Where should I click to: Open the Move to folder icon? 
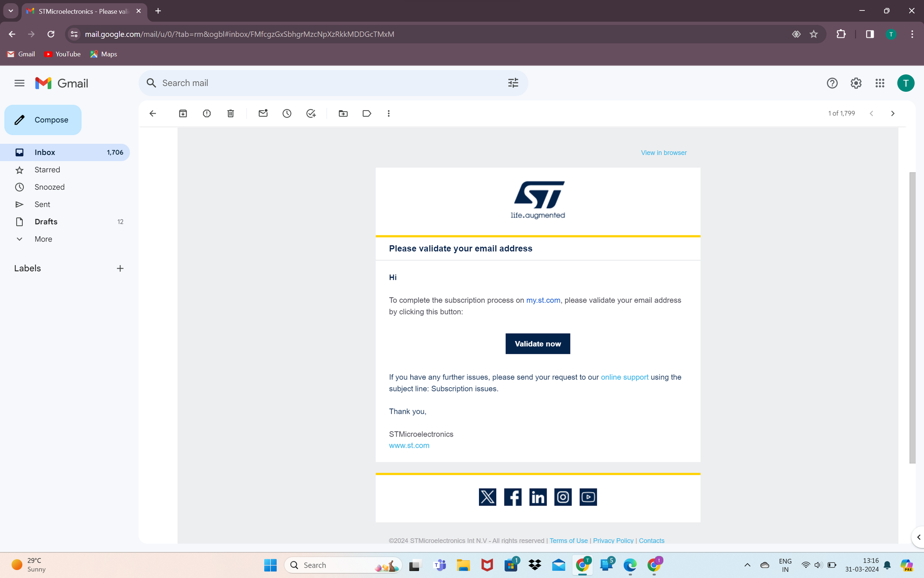343,113
